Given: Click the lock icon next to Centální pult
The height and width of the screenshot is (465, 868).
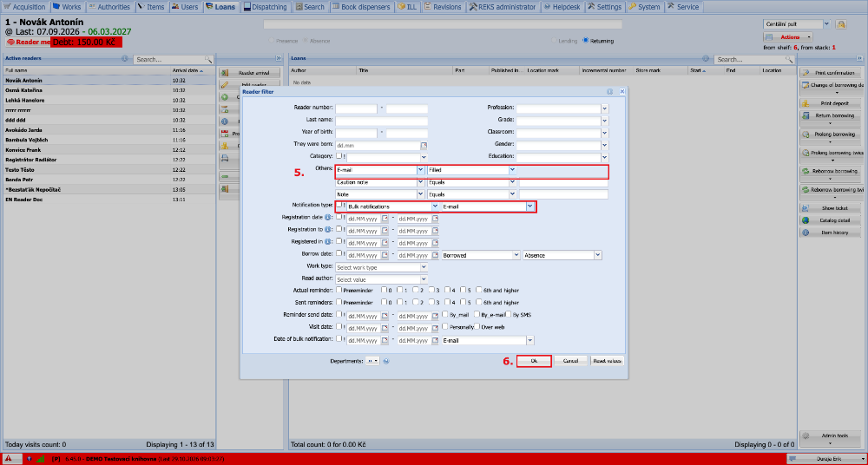Looking at the screenshot, I should (x=841, y=24).
